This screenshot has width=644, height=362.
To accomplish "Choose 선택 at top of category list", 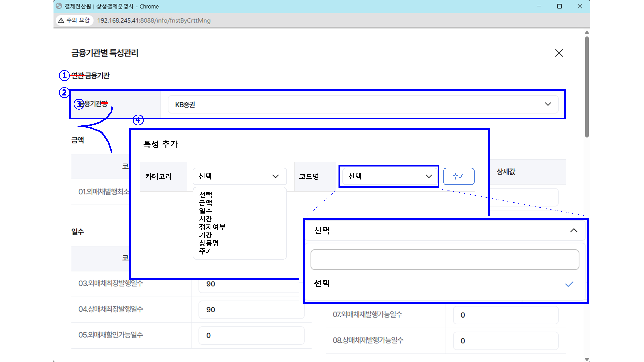I will pyautogui.click(x=206, y=195).
